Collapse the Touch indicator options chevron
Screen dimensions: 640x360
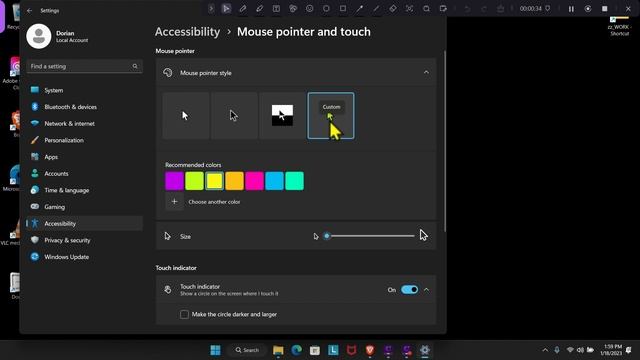[427, 290]
